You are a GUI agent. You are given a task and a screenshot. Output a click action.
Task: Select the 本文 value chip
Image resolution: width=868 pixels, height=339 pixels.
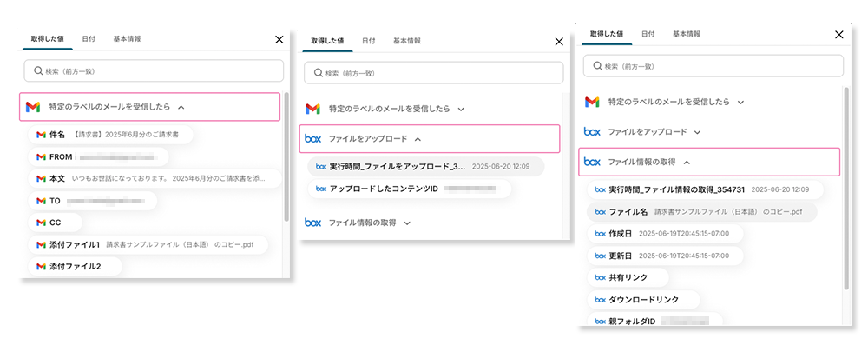coord(155,179)
